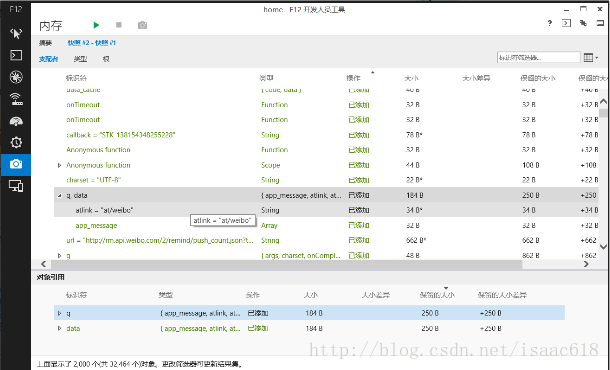Expand the g row in the upper grid

pyautogui.click(x=59, y=256)
